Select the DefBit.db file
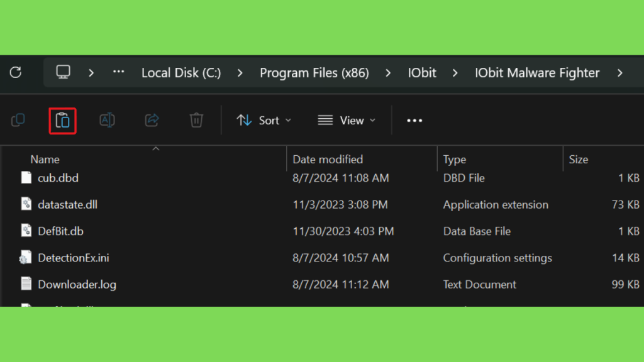Viewport: 644px width, 362px height. (61, 231)
